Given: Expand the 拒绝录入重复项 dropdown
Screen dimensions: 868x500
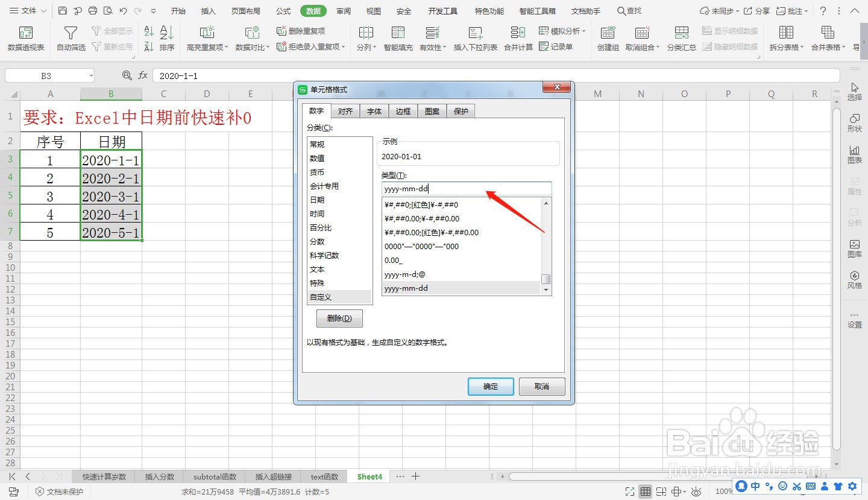Looking at the screenshot, I should (x=344, y=46).
